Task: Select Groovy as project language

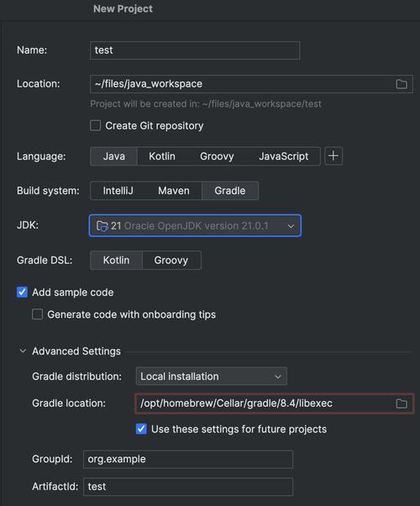Action: [x=217, y=156]
